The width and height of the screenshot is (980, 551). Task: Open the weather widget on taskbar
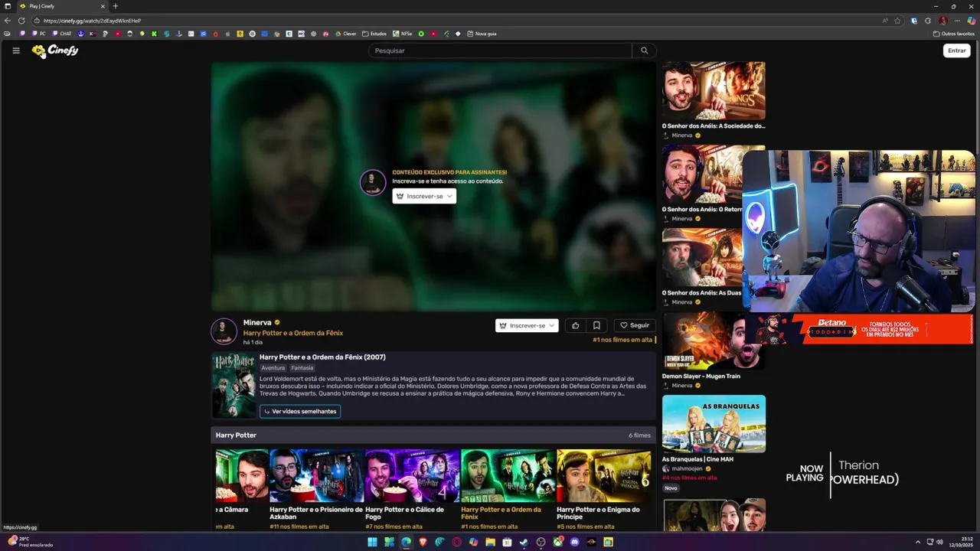tap(31, 542)
